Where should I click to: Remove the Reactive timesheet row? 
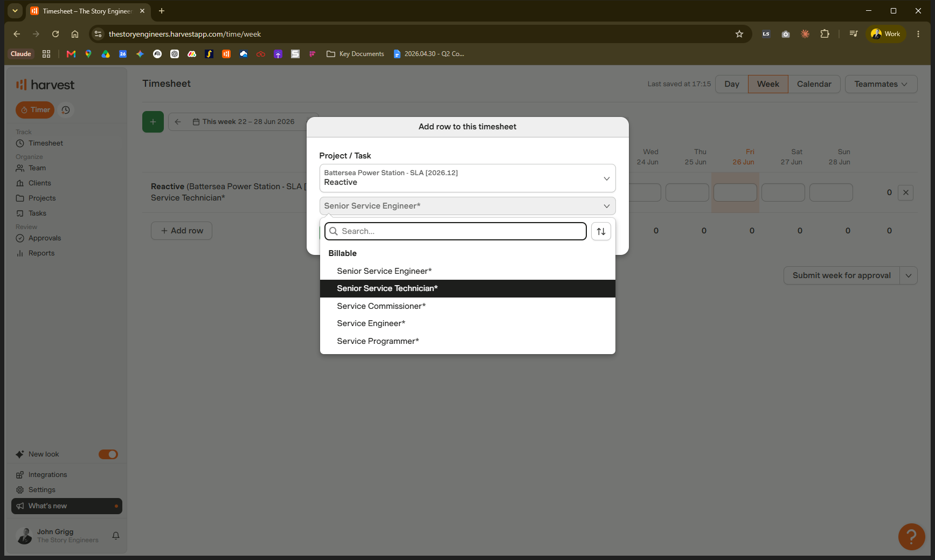(905, 192)
